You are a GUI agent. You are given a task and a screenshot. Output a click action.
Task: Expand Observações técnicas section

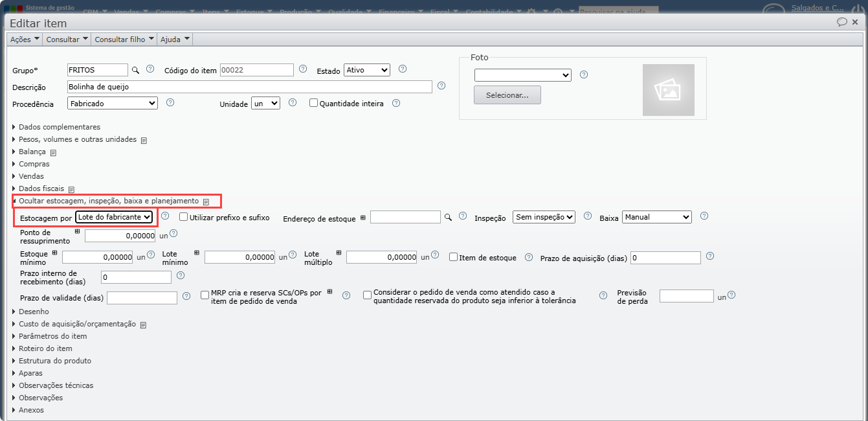(x=52, y=385)
